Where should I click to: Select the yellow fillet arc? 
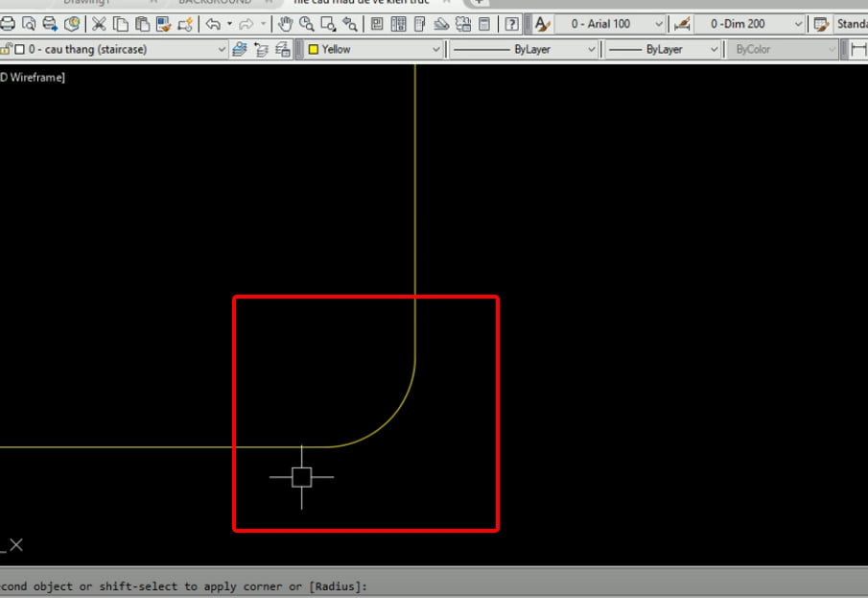point(388,420)
